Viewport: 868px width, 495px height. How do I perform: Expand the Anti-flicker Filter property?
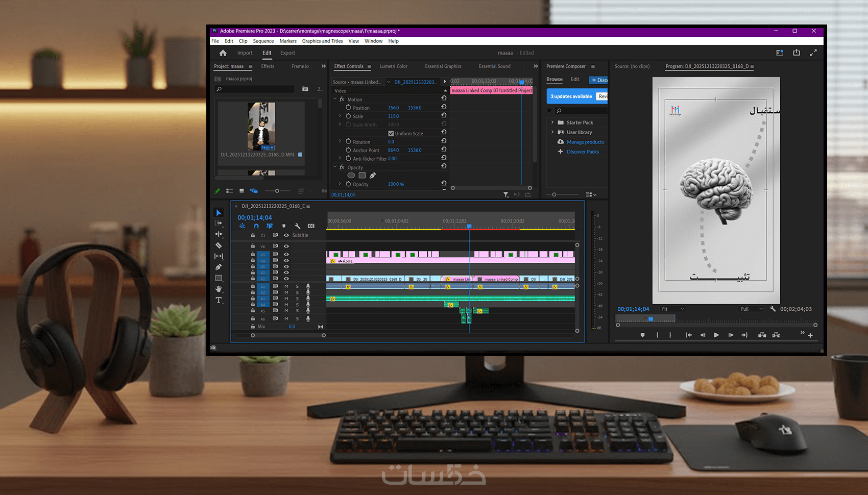pyautogui.click(x=340, y=158)
